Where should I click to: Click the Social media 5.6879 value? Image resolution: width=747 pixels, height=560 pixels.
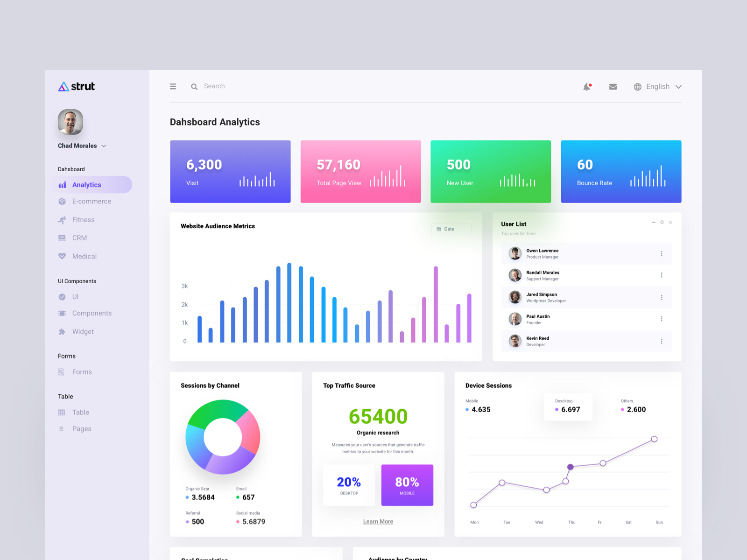254,522
